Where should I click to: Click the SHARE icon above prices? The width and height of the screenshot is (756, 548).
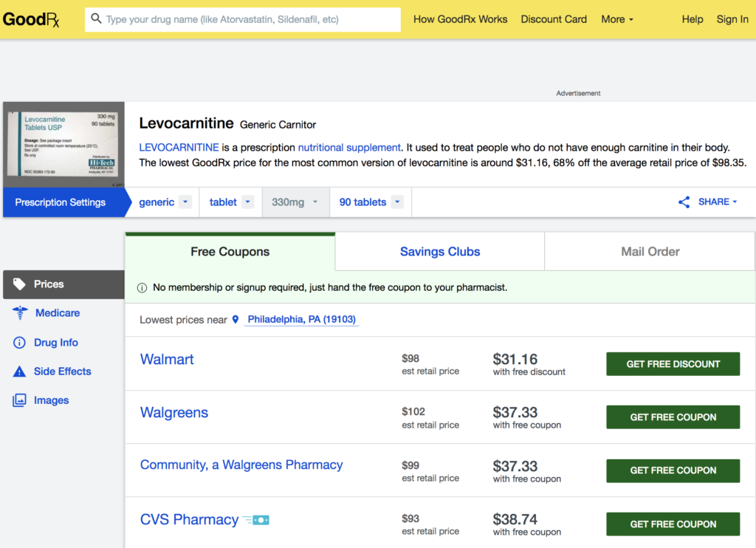[x=684, y=202]
